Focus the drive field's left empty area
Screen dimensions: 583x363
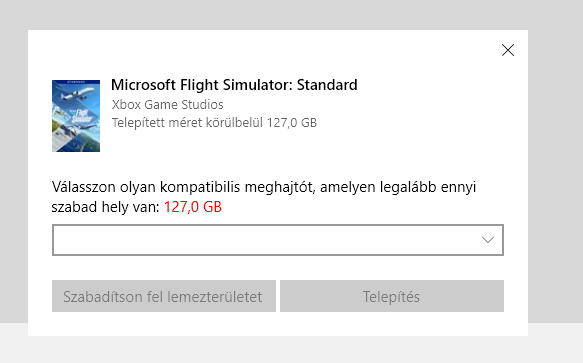click(149, 240)
